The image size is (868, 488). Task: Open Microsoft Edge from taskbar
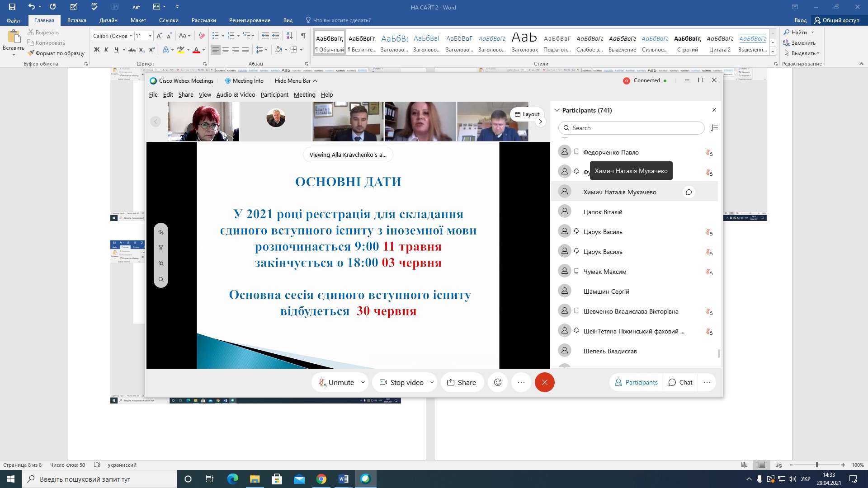(x=233, y=479)
